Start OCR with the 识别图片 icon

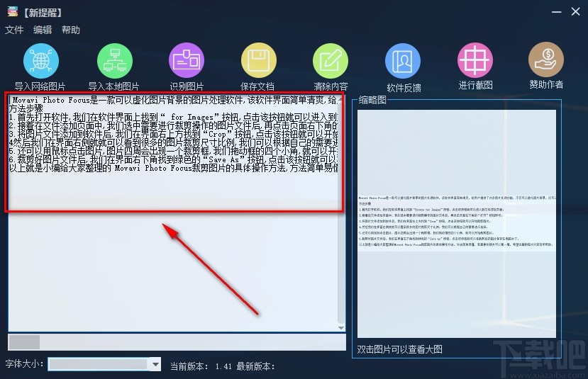tap(187, 61)
